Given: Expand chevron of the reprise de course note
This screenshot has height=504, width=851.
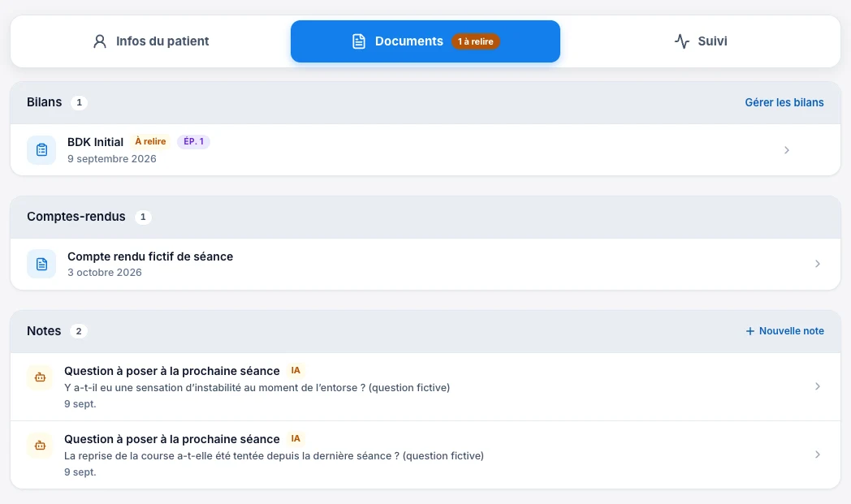Looking at the screenshot, I should point(818,454).
